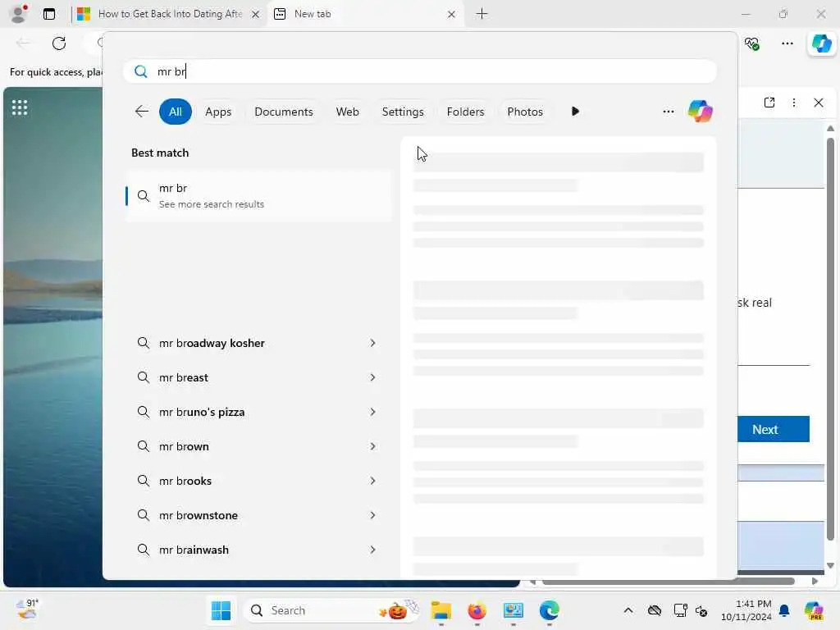Open the 'mr br' best match result

[259, 196]
